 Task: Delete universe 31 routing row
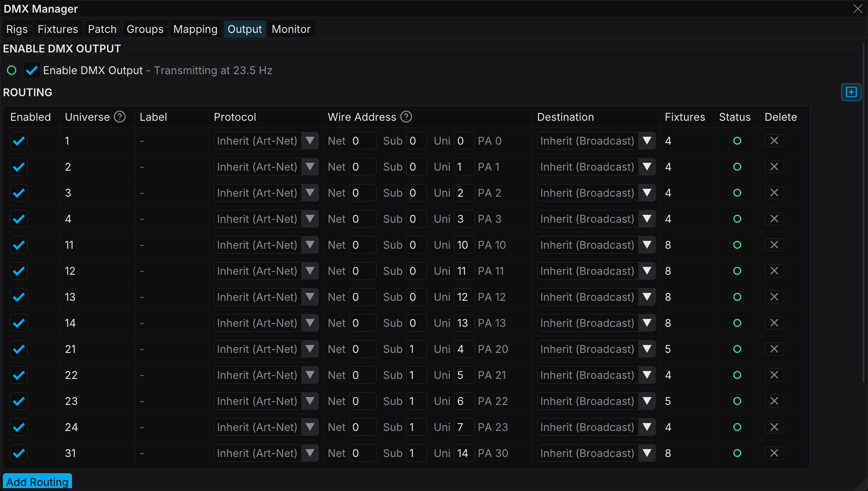pos(774,453)
